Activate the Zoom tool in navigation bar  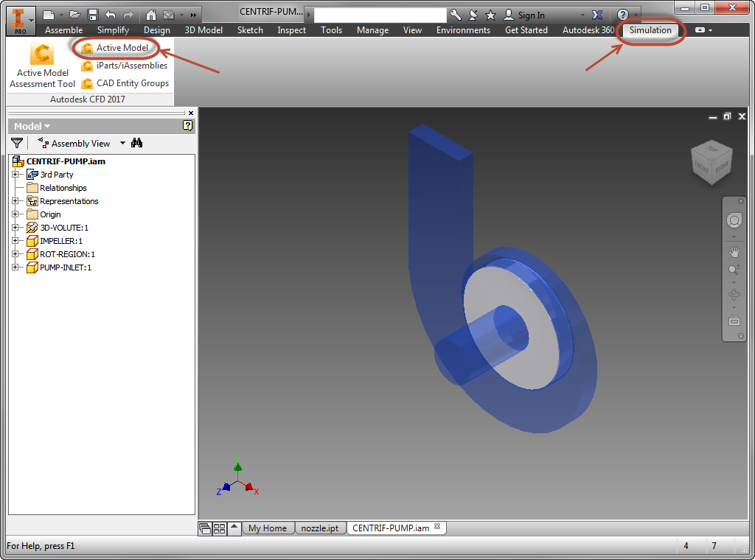point(734,269)
